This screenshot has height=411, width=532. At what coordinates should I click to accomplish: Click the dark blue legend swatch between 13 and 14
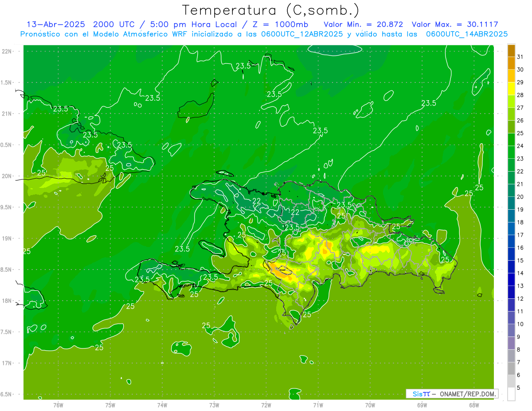coord(511,280)
